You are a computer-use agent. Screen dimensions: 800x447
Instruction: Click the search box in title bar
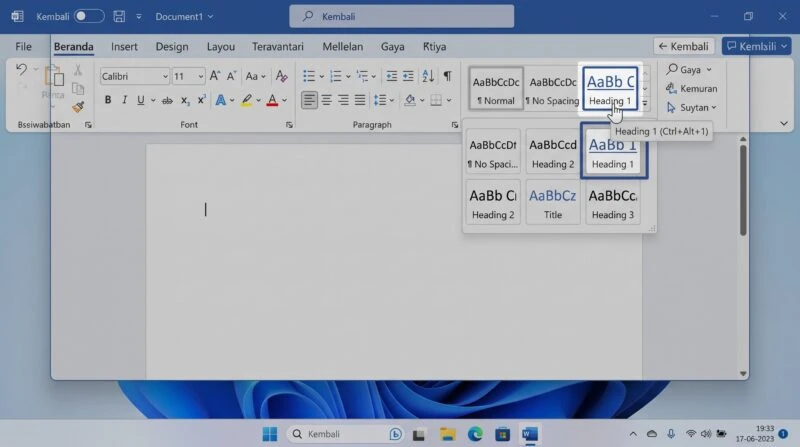click(402, 16)
